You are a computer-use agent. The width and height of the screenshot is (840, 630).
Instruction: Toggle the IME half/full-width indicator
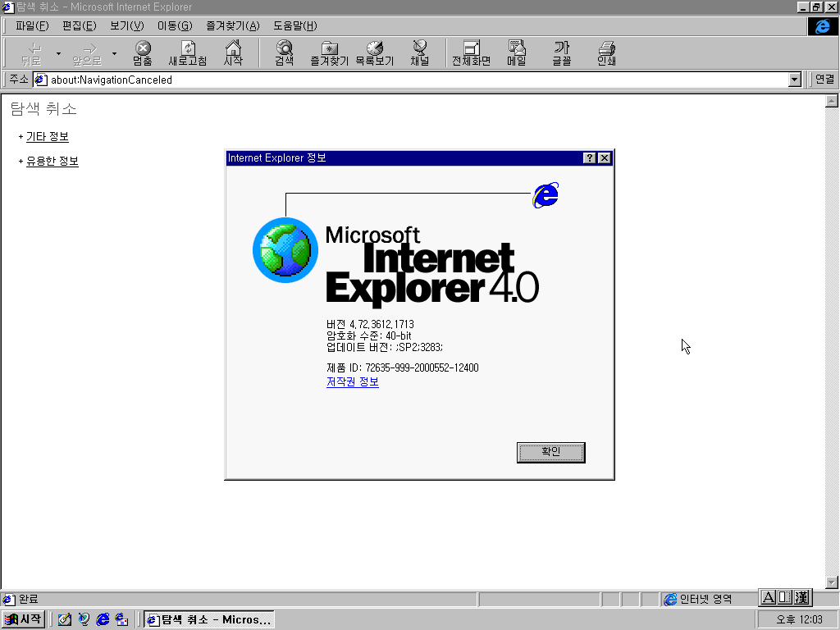pos(785,597)
